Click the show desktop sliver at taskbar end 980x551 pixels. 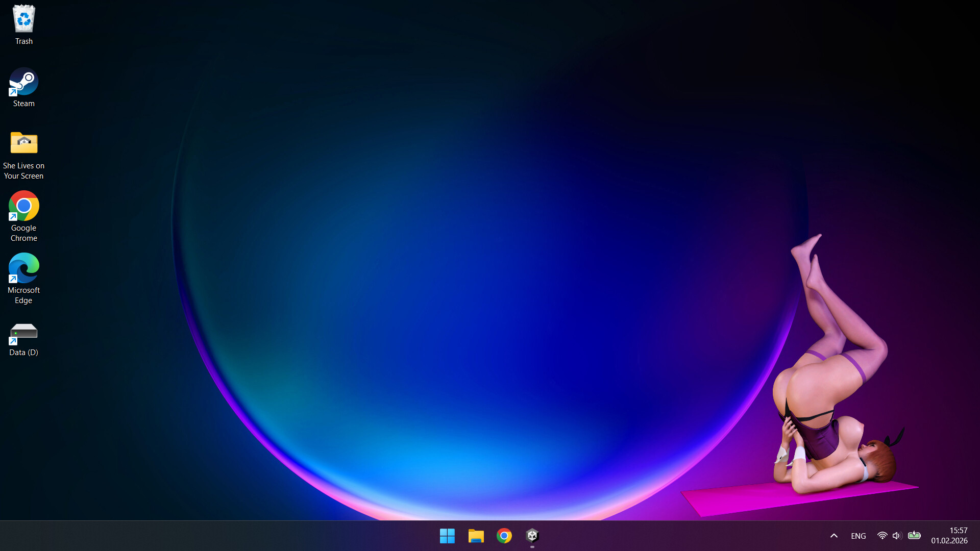[x=978, y=536]
